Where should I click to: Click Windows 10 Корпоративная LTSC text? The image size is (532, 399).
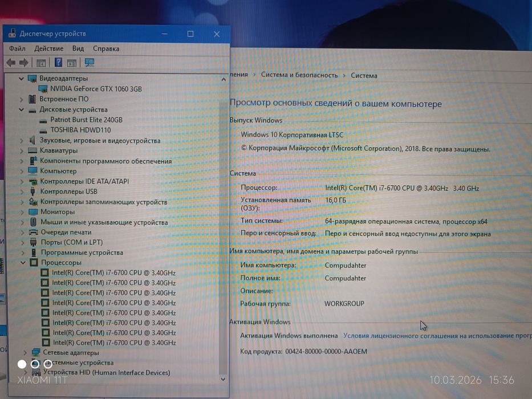pyautogui.click(x=292, y=135)
